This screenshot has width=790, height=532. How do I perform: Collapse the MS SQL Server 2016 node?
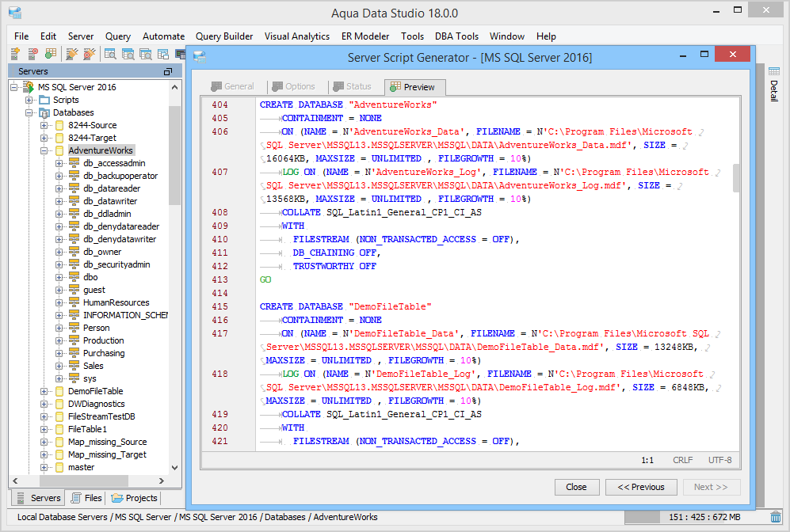click(x=14, y=87)
